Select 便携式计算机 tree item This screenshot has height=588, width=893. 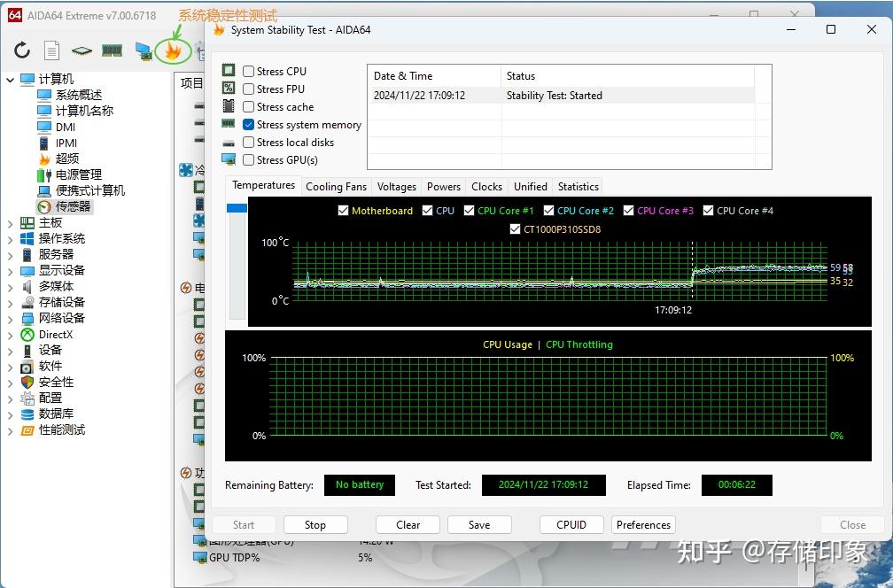point(90,190)
